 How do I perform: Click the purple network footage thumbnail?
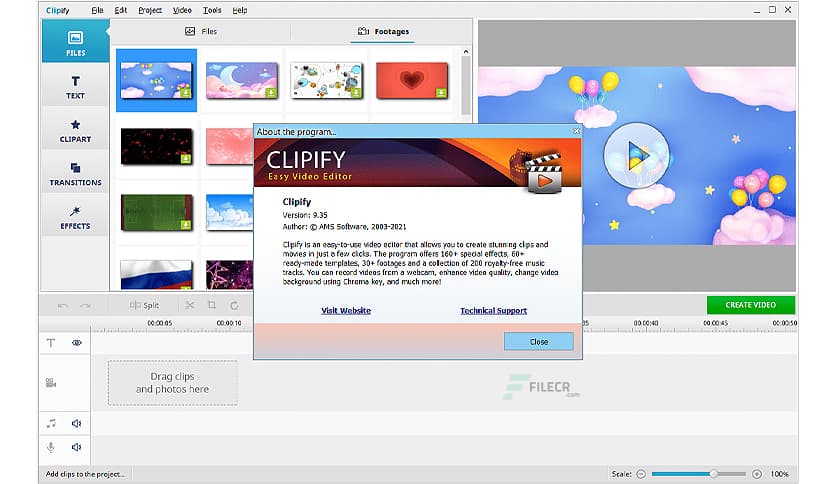pyautogui.click(x=229, y=275)
